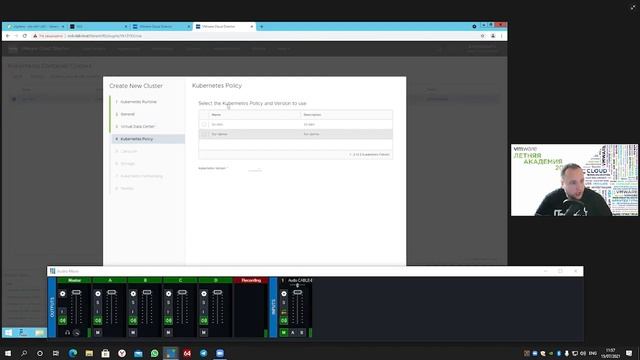This screenshot has width=640, height=360.
Task: Click the browser reload icon
Action: point(25,36)
